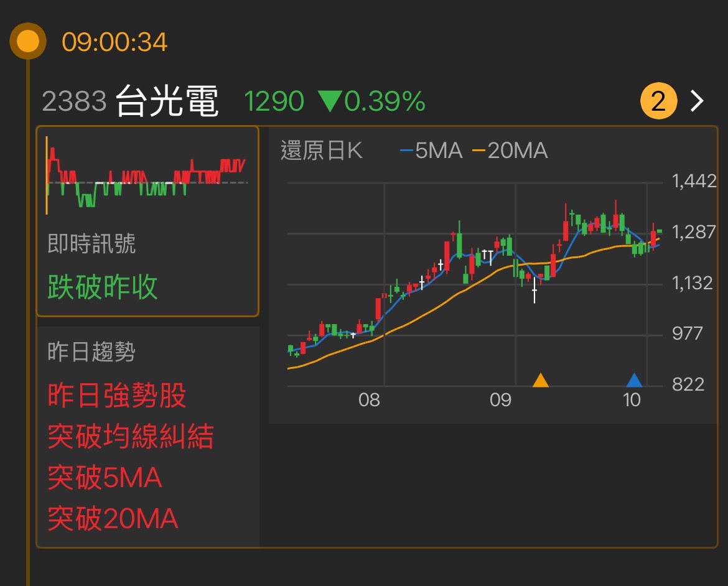
Task: Tap the orange badge numbered 2
Action: pyautogui.click(x=658, y=101)
